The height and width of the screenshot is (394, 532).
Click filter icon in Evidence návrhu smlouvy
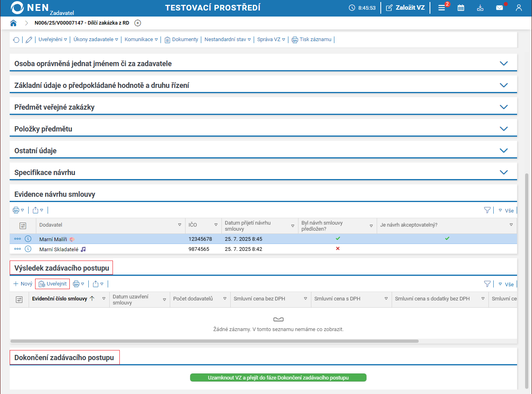coord(487,210)
